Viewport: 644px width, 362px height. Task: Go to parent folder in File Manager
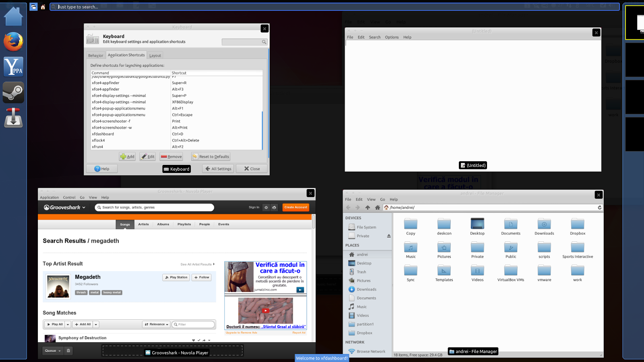coord(367,208)
